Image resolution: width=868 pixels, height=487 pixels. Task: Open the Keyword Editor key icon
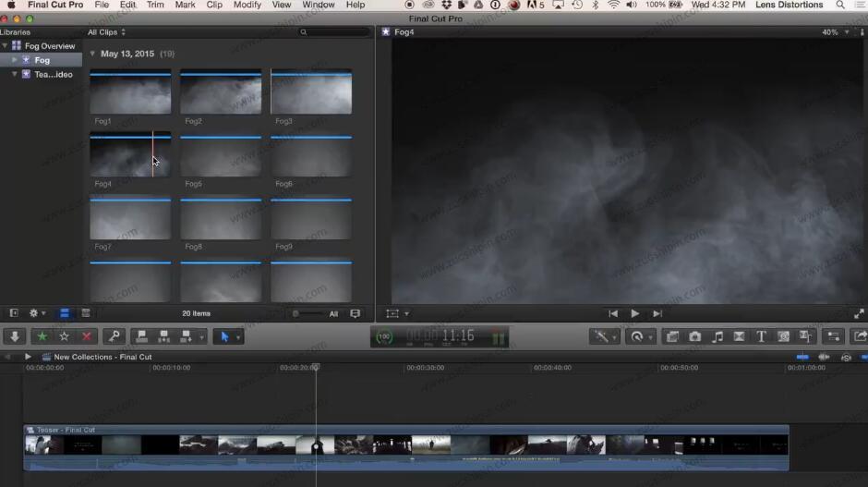point(114,336)
